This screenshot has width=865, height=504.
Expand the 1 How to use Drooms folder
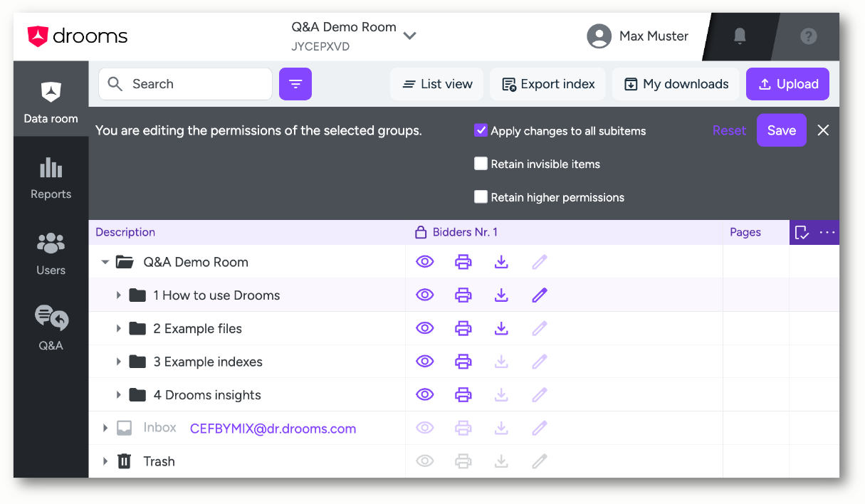pos(118,295)
